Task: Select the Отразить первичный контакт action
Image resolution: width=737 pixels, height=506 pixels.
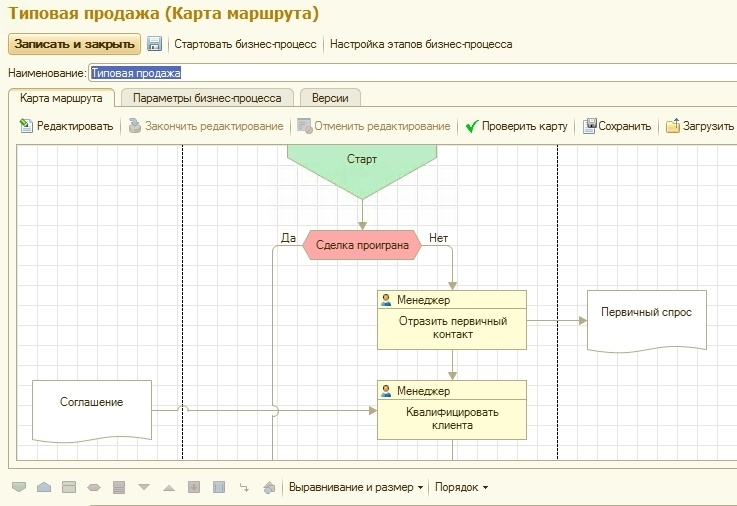Action: click(452, 320)
